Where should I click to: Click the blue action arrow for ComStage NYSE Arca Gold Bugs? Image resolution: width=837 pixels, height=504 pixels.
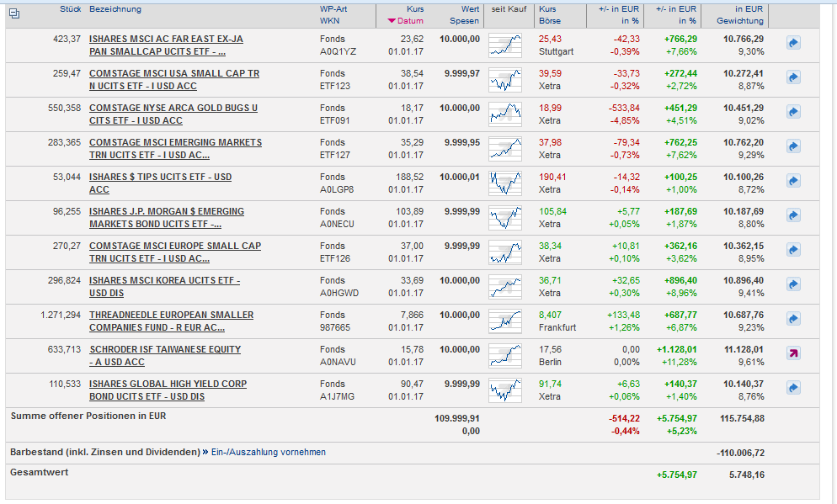coord(792,112)
